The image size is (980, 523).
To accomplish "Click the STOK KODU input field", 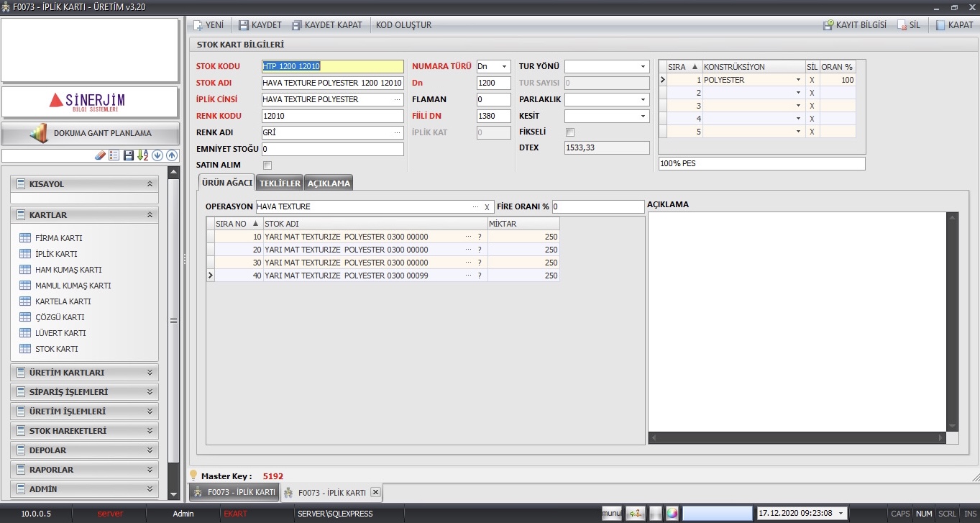I will (333, 66).
